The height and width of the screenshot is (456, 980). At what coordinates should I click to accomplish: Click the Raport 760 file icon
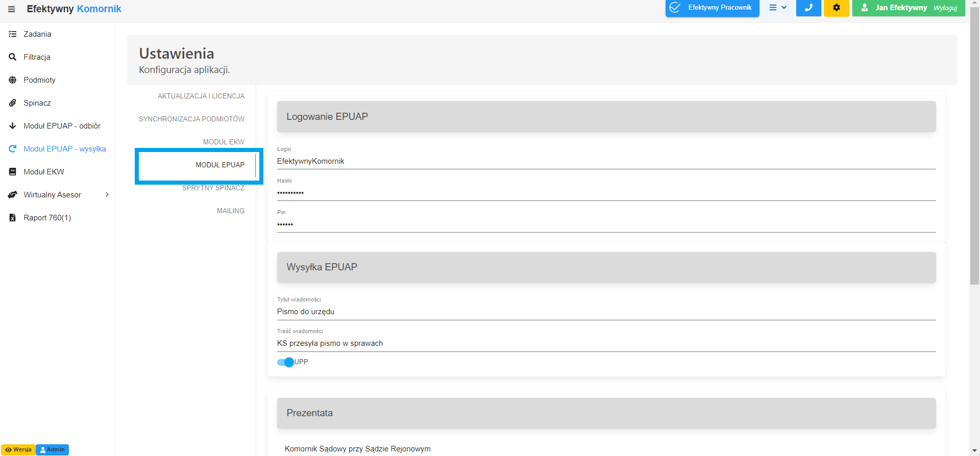(13, 218)
